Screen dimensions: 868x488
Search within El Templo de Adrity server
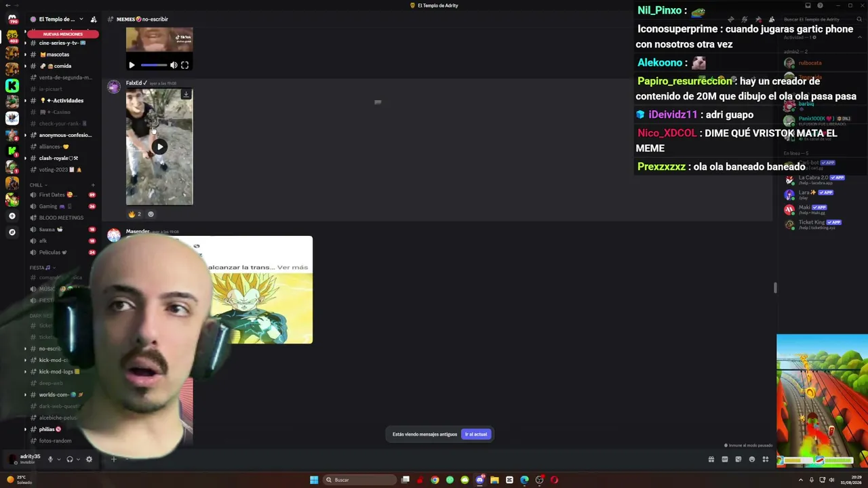[x=821, y=19]
